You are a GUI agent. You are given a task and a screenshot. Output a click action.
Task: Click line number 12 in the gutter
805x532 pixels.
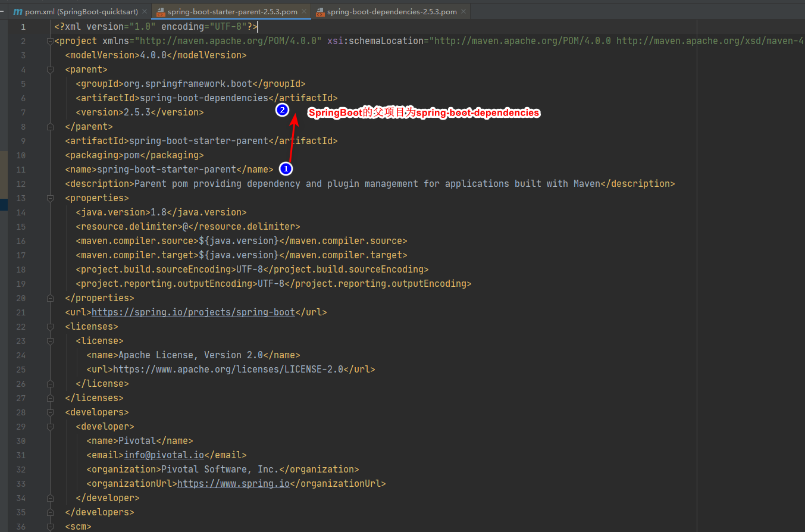[x=21, y=184]
